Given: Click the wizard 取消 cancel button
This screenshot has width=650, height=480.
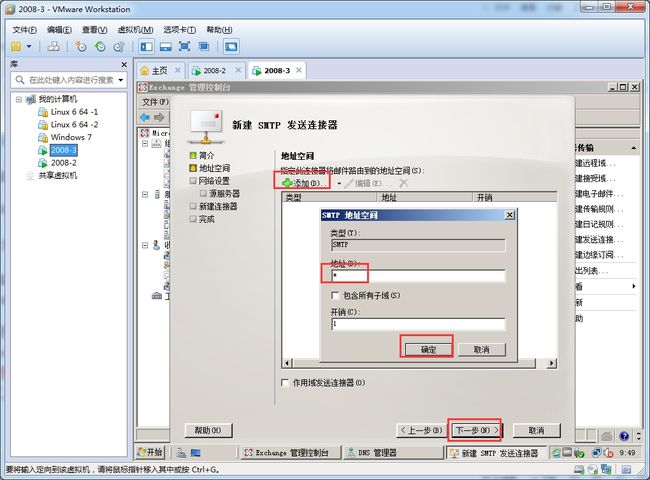Looking at the screenshot, I should [x=536, y=430].
